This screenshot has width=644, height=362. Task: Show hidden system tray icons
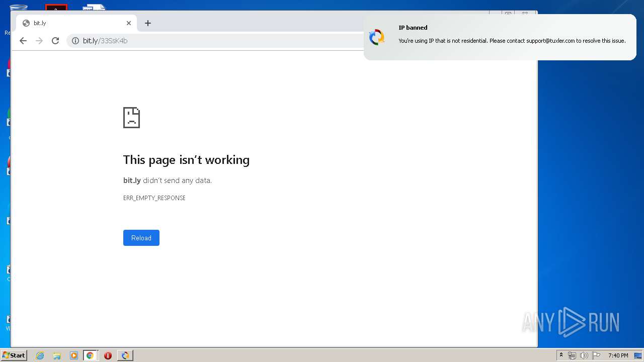tap(561, 355)
